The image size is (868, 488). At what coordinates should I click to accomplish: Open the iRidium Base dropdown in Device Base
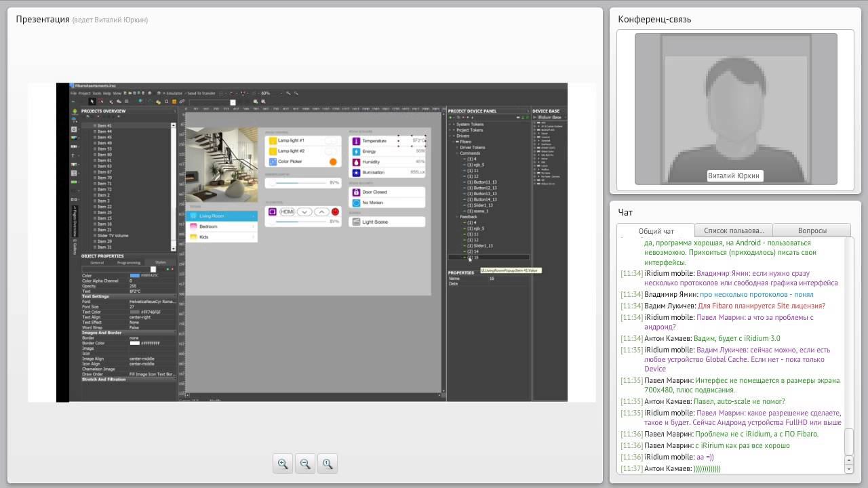[550, 117]
